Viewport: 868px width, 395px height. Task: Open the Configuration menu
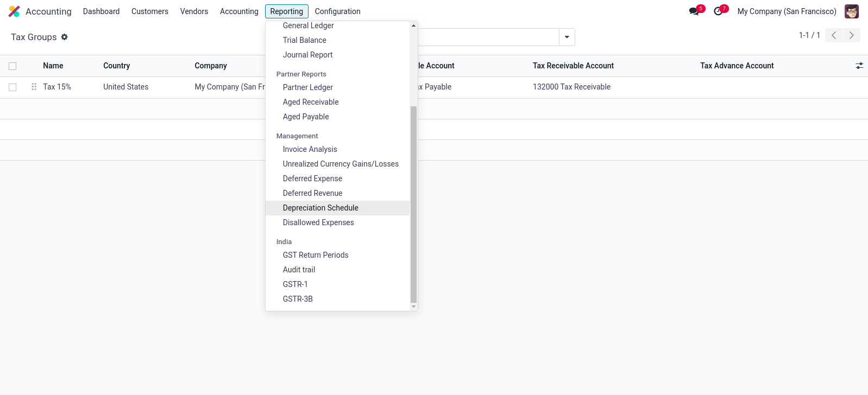coord(337,11)
